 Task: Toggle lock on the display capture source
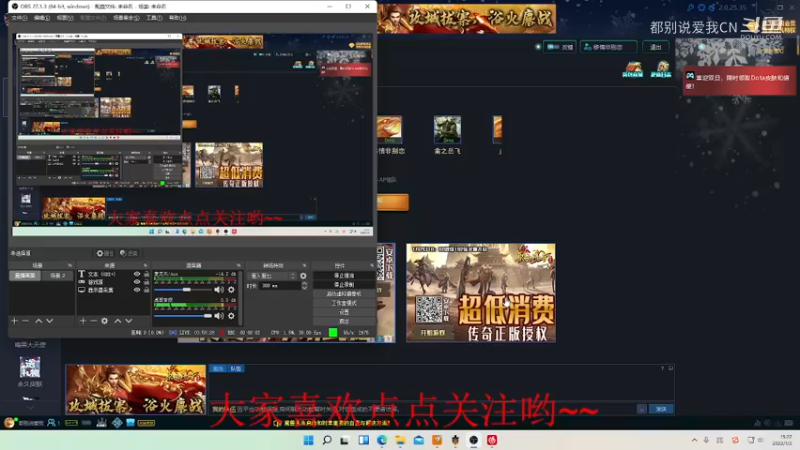[x=146, y=290]
